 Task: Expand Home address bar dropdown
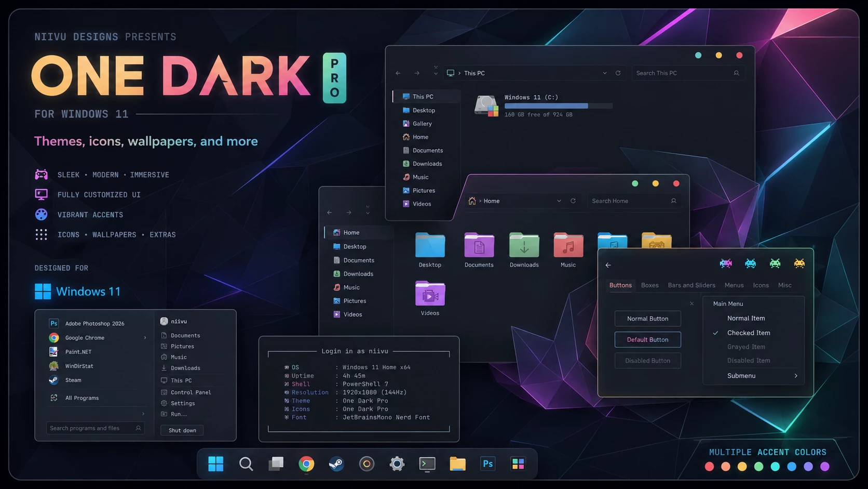coord(559,201)
